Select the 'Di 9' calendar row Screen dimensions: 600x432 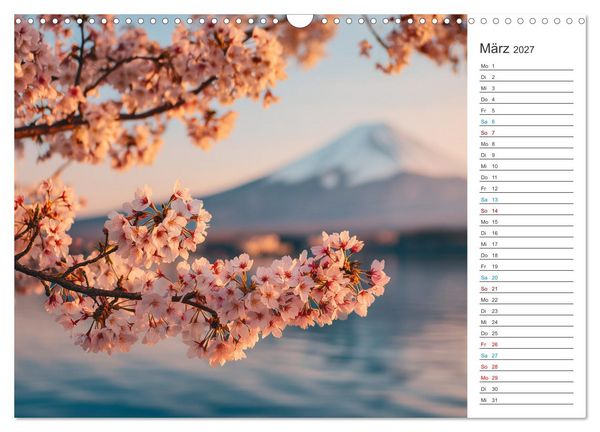(527, 155)
